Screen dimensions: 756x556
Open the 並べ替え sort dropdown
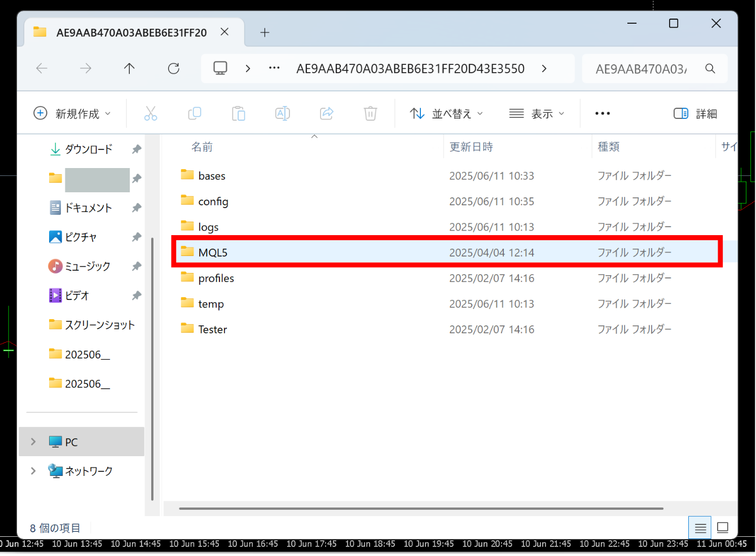[x=446, y=113]
